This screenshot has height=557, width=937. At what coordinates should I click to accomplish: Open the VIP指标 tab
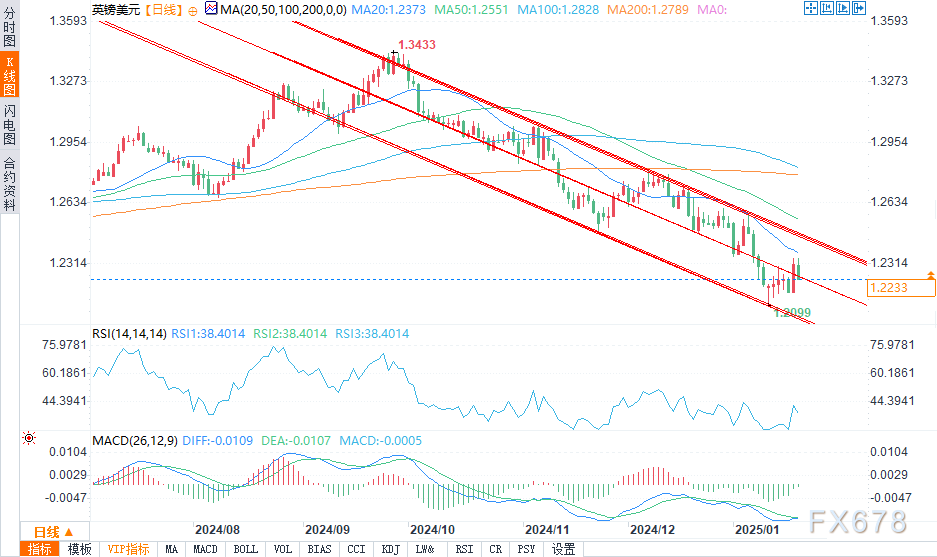tap(128, 549)
